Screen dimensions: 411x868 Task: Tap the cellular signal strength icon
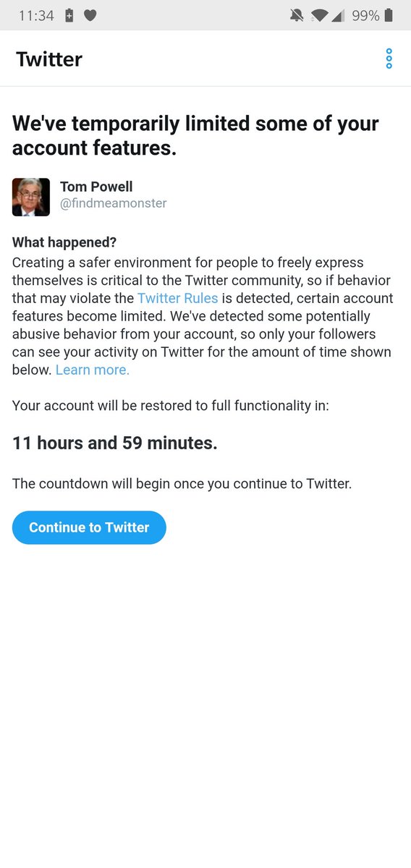tap(338, 15)
